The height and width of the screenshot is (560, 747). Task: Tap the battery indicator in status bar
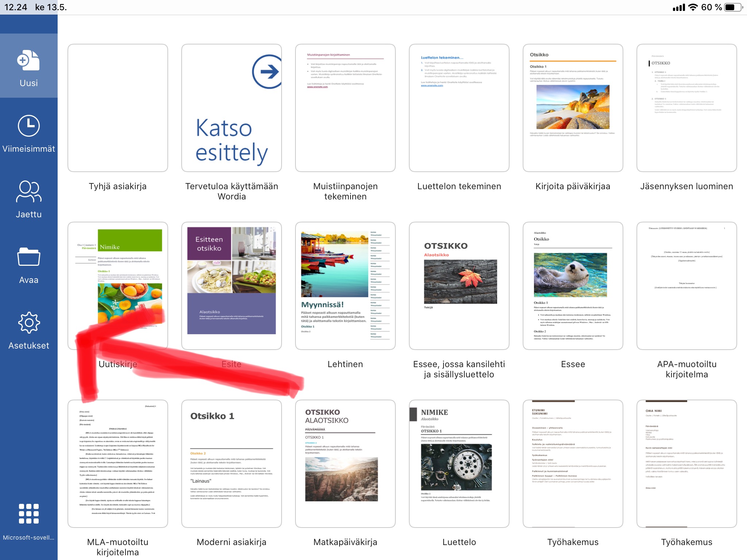click(732, 7)
